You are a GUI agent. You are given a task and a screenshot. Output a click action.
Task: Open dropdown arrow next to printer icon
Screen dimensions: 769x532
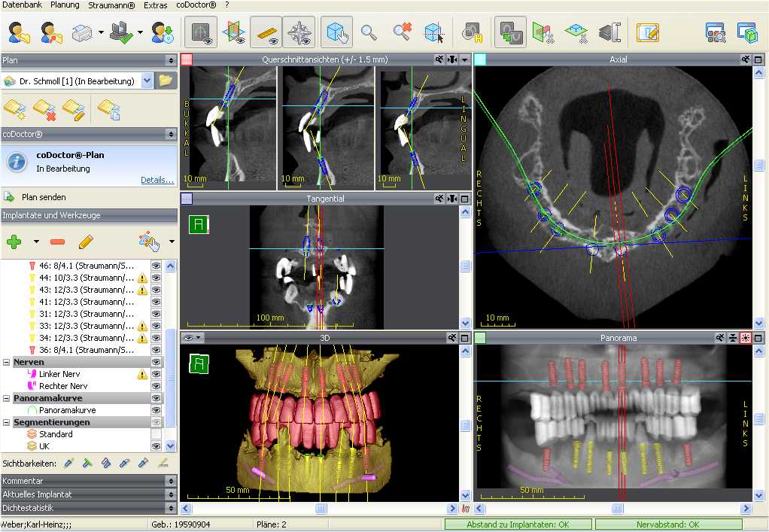[101, 32]
